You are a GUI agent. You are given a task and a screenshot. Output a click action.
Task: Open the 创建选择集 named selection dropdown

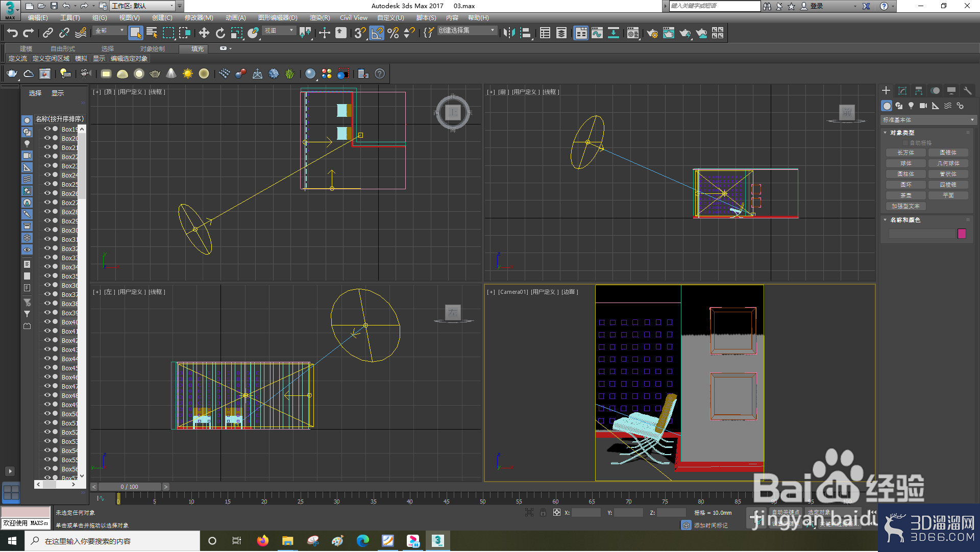click(x=467, y=31)
